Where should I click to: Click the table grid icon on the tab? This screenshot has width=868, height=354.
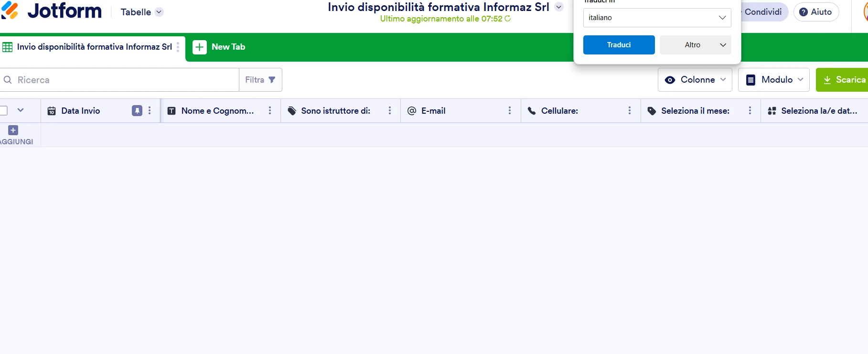click(8, 47)
